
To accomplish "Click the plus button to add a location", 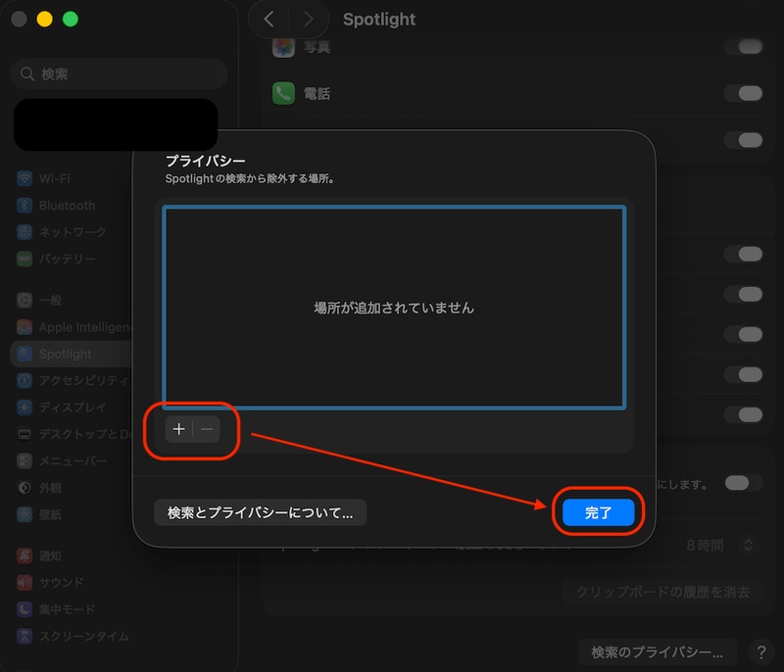I will point(178,429).
